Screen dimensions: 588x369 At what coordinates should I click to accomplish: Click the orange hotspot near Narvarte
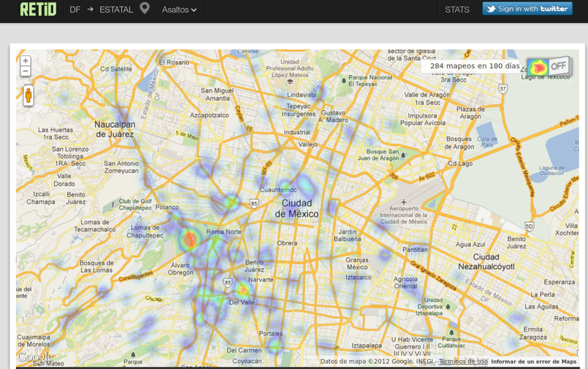(x=243, y=290)
